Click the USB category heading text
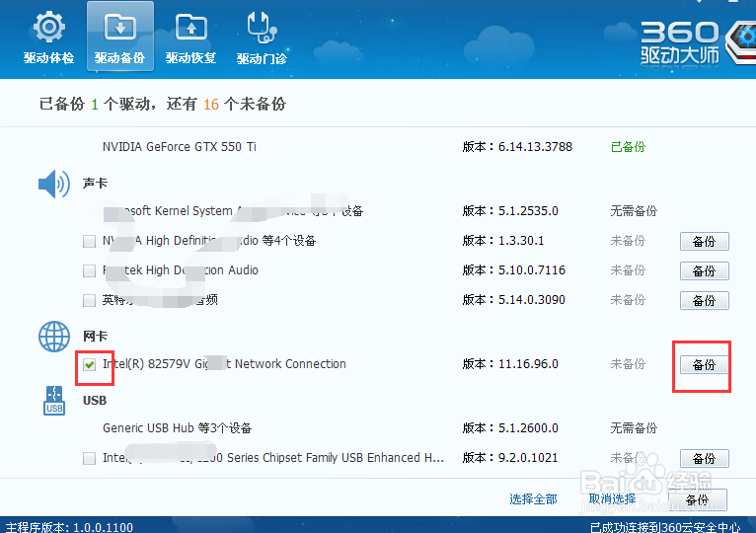 pos(95,401)
